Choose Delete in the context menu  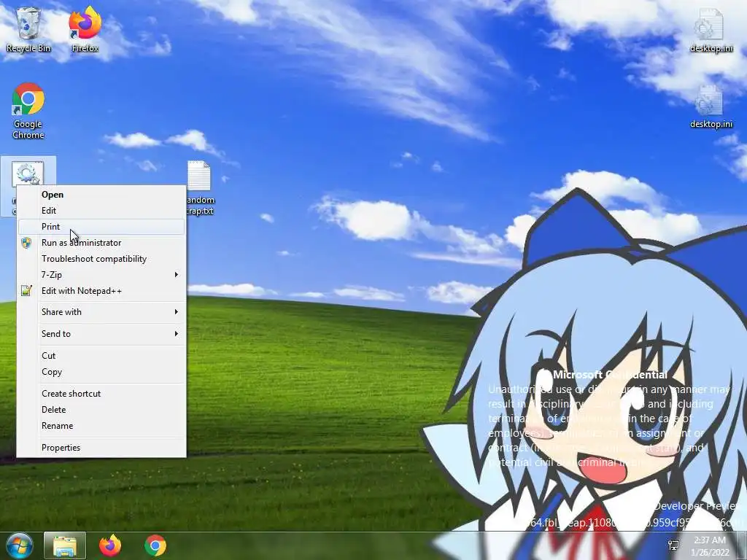[x=101, y=410]
